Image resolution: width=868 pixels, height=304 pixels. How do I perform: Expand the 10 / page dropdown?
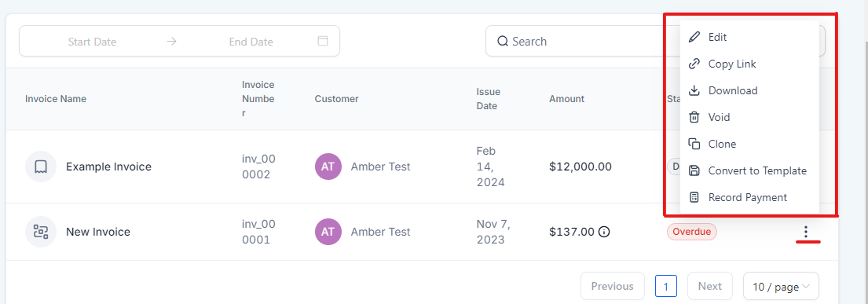tap(781, 286)
